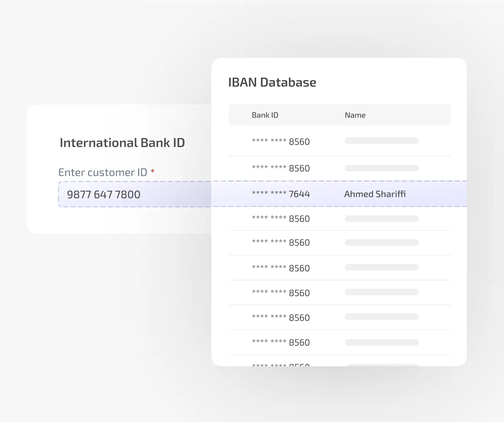Click the Name column header

355,115
